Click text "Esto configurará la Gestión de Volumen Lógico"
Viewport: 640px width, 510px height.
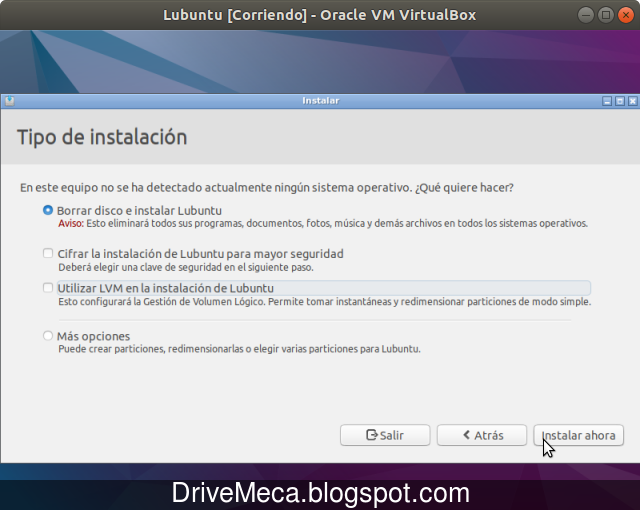pyautogui.click(x=162, y=302)
